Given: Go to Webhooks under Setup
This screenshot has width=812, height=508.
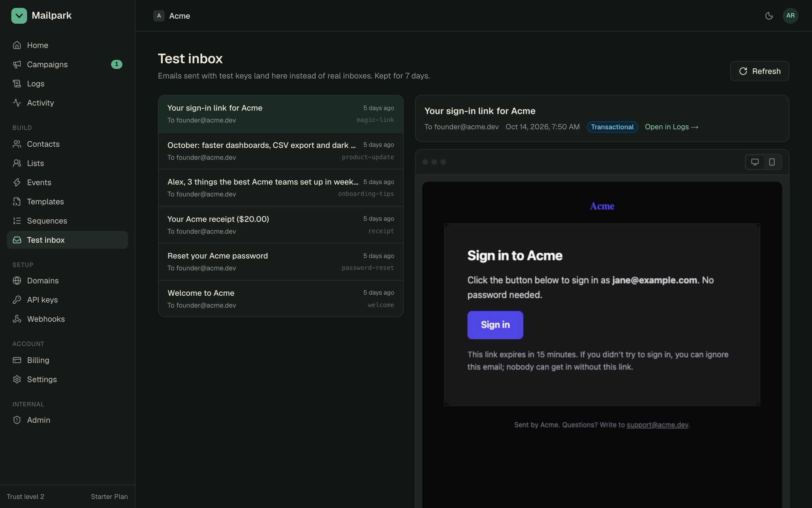Looking at the screenshot, I should point(67,319).
